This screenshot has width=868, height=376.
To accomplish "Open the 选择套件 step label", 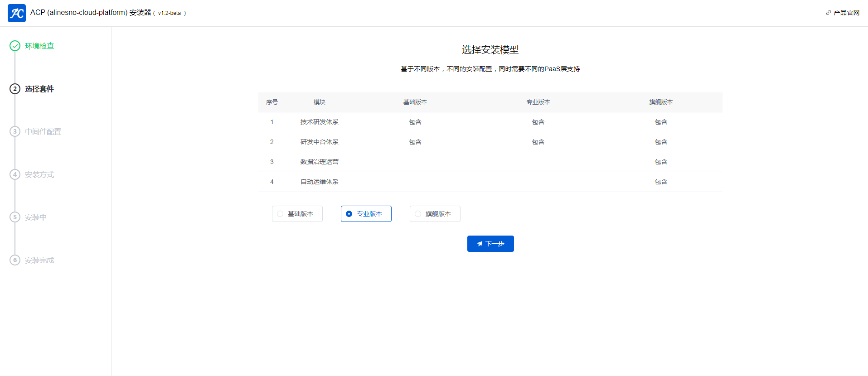I will (x=39, y=89).
